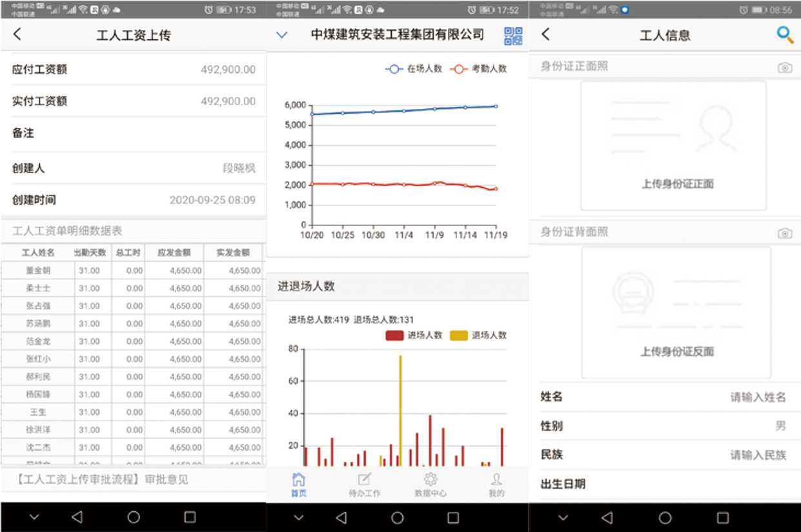The width and height of the screenshot is (801, 532).
Task: Go back from 工人信息 page
Action: (546, 35)
